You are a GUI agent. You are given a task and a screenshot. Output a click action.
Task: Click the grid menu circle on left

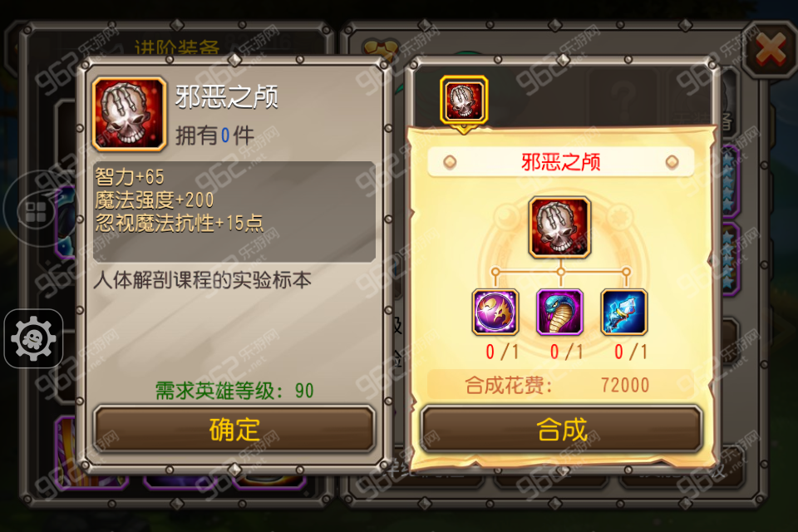click(36, 211)
